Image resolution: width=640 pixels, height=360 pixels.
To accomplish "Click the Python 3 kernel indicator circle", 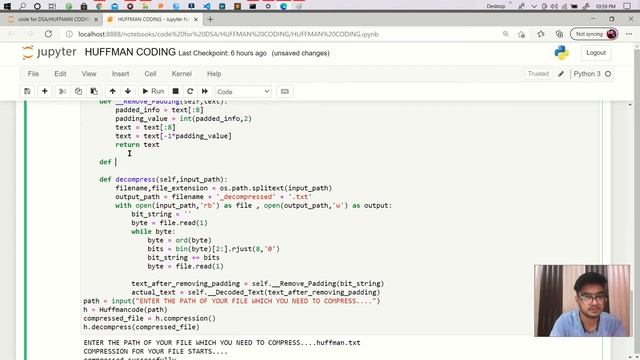I will coord(608,74).
